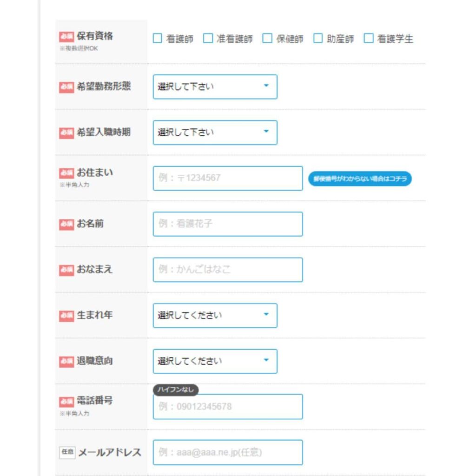Open the 希望勤務形態 dropdown
This screenshot has height=476, width=476.
(215, 86)
